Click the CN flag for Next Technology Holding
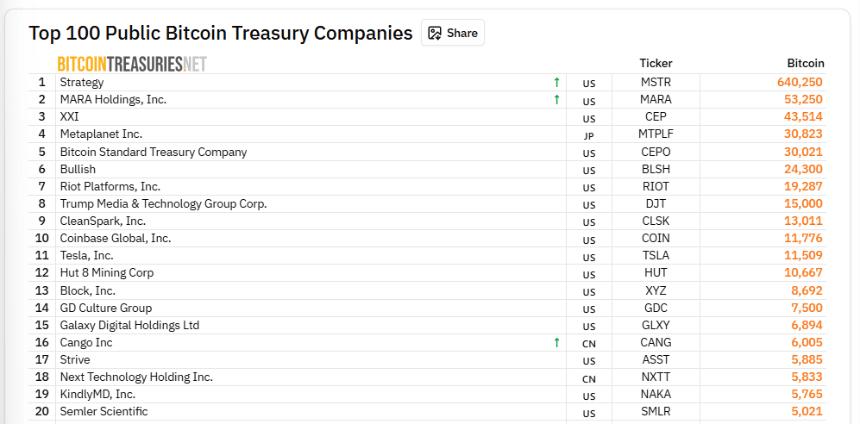 [589, 378]
